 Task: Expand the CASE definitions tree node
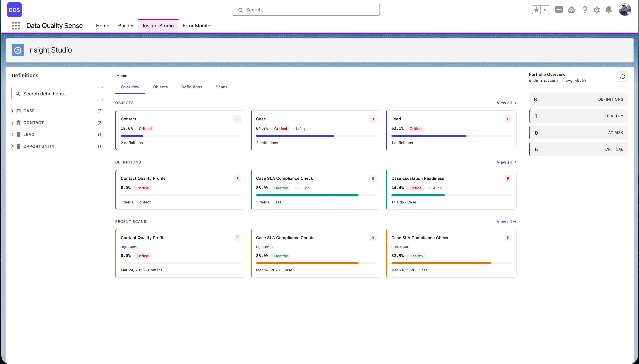(12, 111)
